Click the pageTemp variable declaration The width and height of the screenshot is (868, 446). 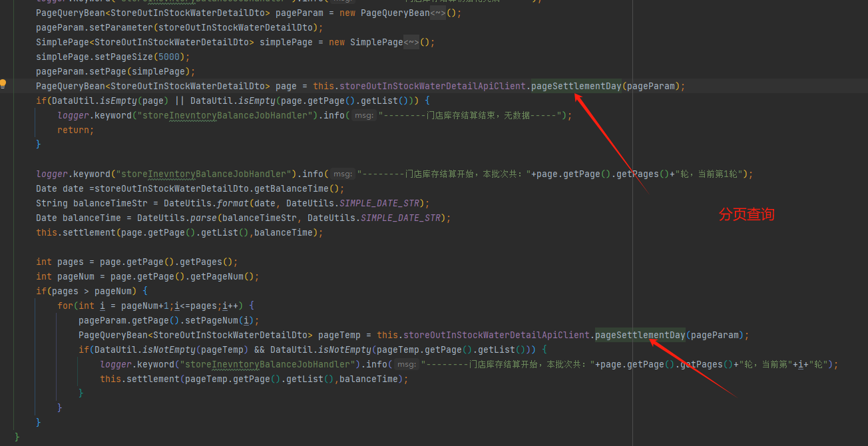339,335
